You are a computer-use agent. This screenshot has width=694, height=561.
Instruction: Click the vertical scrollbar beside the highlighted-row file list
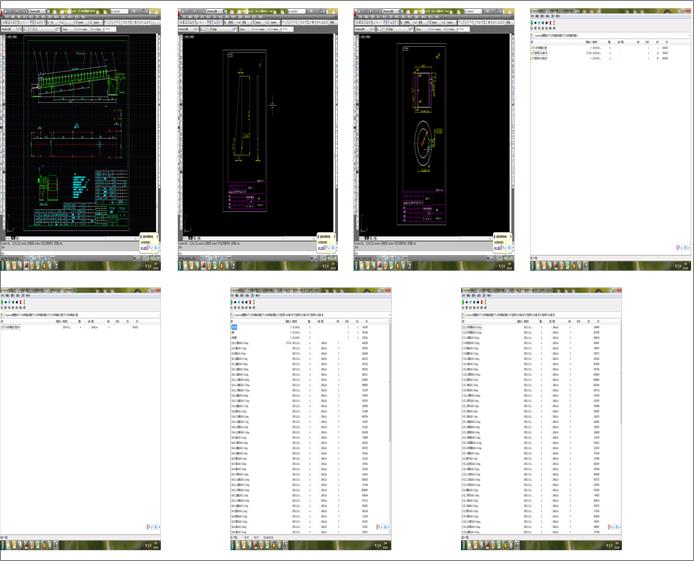coord(389,427)
